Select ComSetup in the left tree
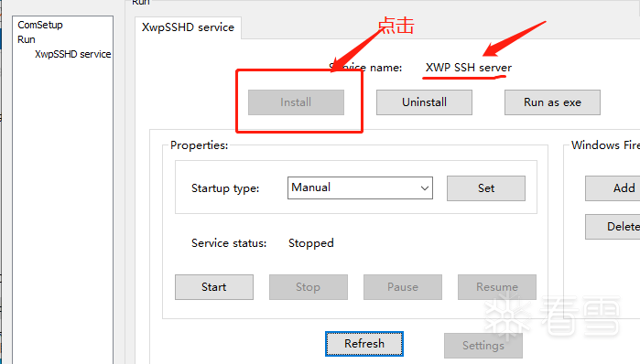The height and width of the screenshot is (364, 640). point(40,25)
